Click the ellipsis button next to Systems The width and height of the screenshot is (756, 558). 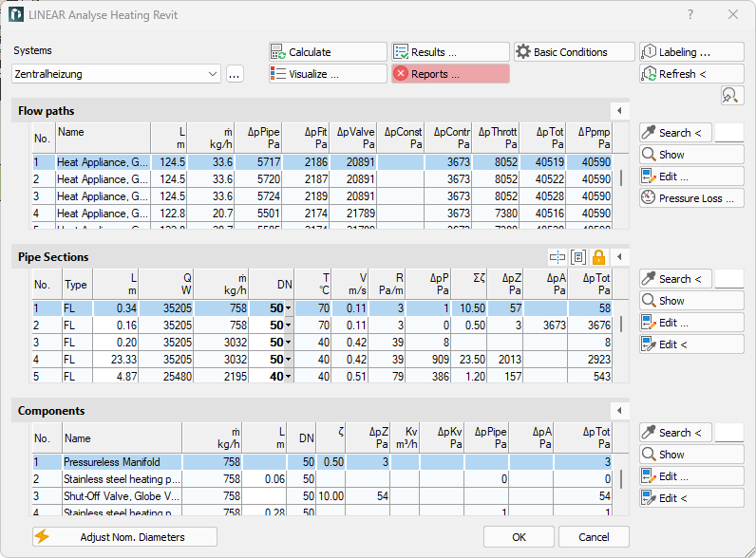pyautogui.click(x=235, y=74)
